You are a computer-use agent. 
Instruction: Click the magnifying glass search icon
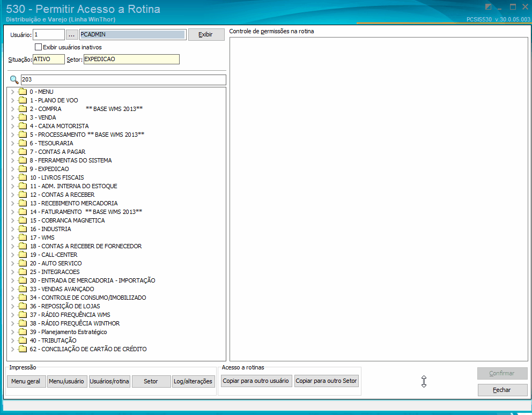pos(14,80)
